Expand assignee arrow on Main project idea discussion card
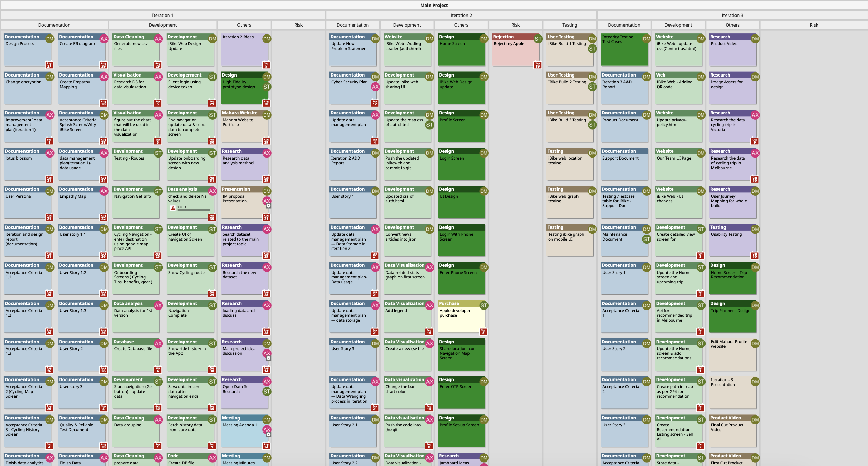The width and height of the screenshot is (868, 466). click(x=268, y=358)
